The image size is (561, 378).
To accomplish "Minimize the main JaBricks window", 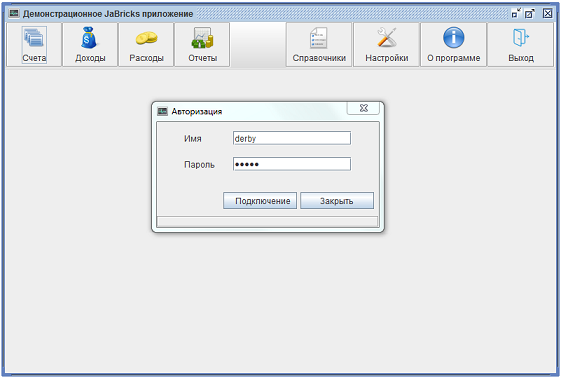I will pos(516,14).
